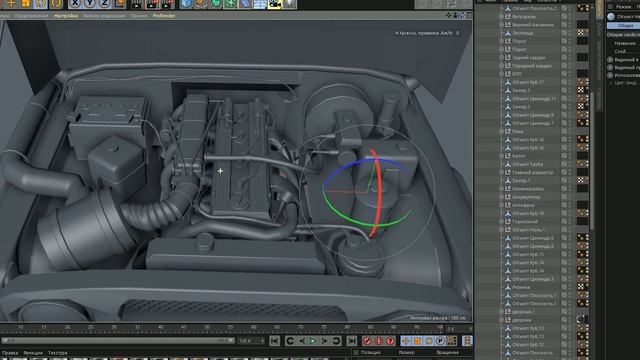640x360 pixels.
Task: Add a Light from top toolbar
Action: pyautogui.click(x=289, y=4)
